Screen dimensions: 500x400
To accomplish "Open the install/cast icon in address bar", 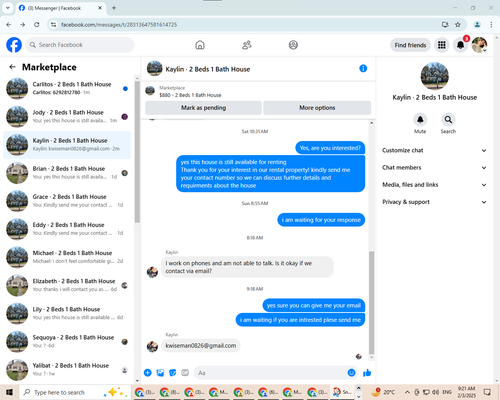I will point(445,24).
